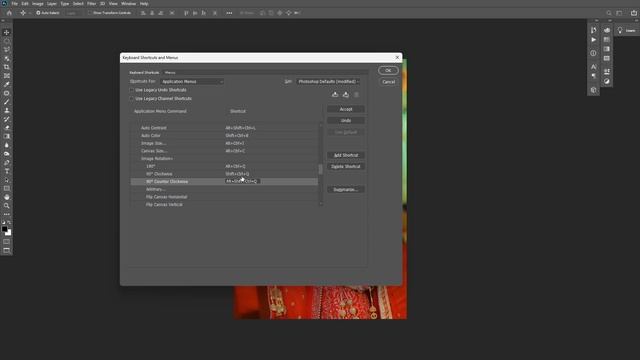Select the Path Selection tool
The height and width of the screenshot is (360, 640).
pos(7,180)
